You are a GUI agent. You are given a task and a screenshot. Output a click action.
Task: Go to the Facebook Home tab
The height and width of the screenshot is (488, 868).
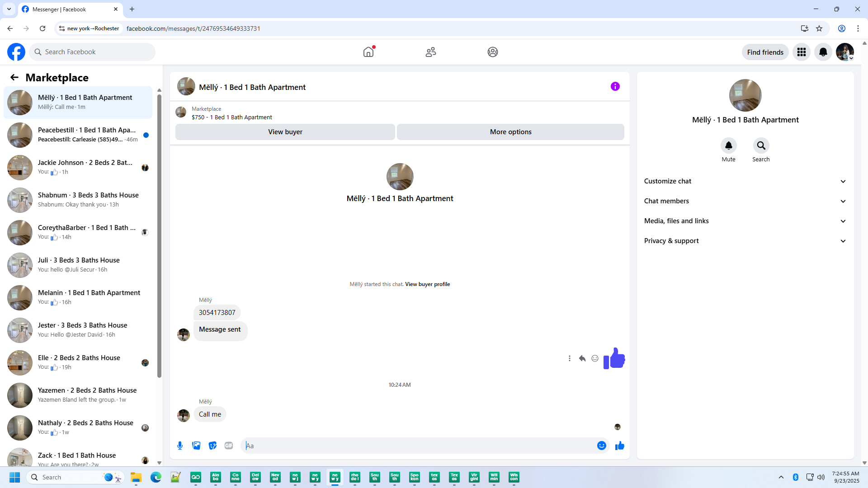pyautogui.click(x=368, y=52)
